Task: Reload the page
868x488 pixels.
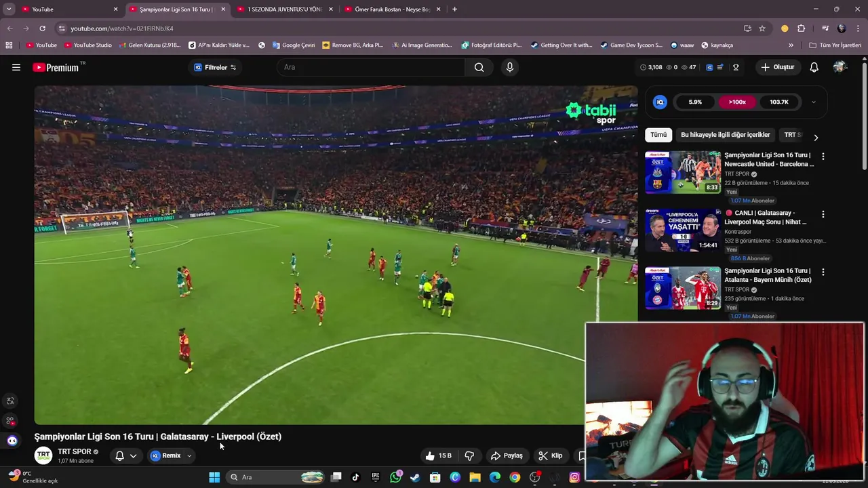Action: point(42,28)
